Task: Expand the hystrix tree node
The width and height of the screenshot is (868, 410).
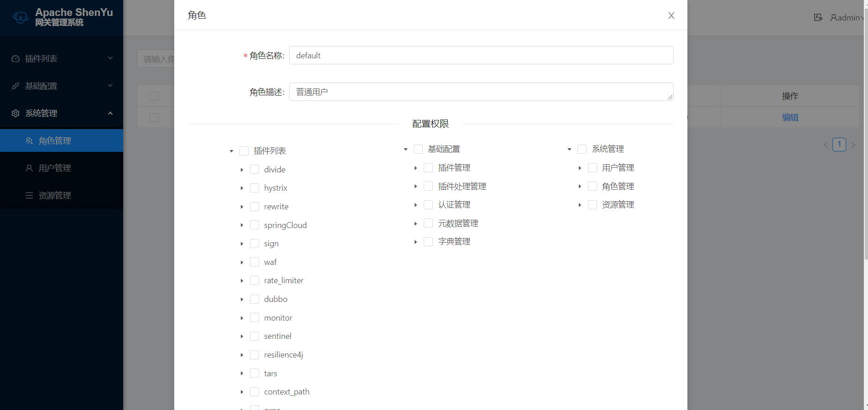Action: [242, 188]
